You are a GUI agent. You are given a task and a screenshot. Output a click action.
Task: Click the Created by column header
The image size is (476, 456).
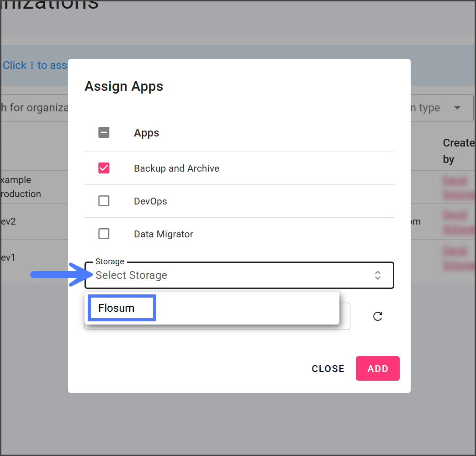458,151
